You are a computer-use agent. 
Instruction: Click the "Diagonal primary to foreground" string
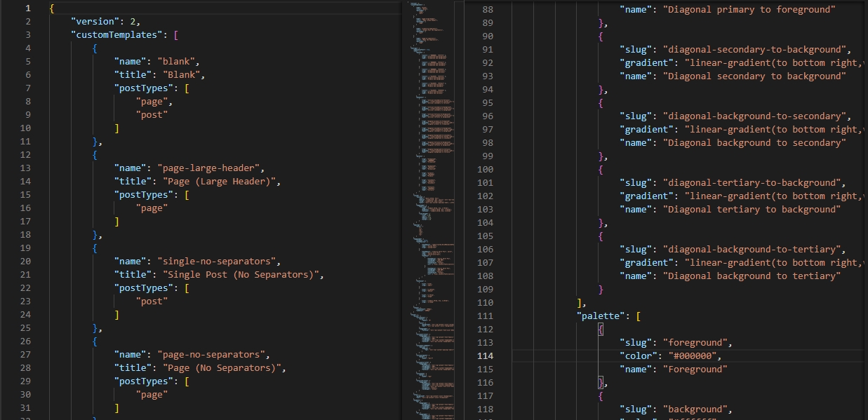click(x=749, y=9)
